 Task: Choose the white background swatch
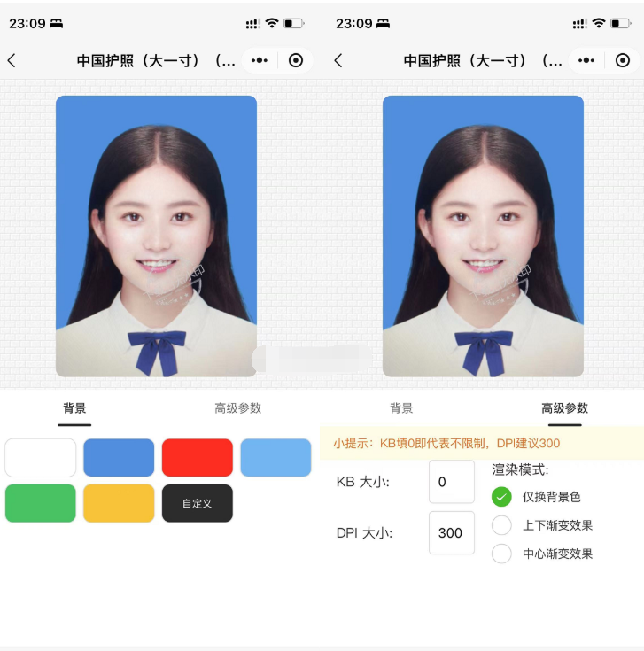point(40,458)
